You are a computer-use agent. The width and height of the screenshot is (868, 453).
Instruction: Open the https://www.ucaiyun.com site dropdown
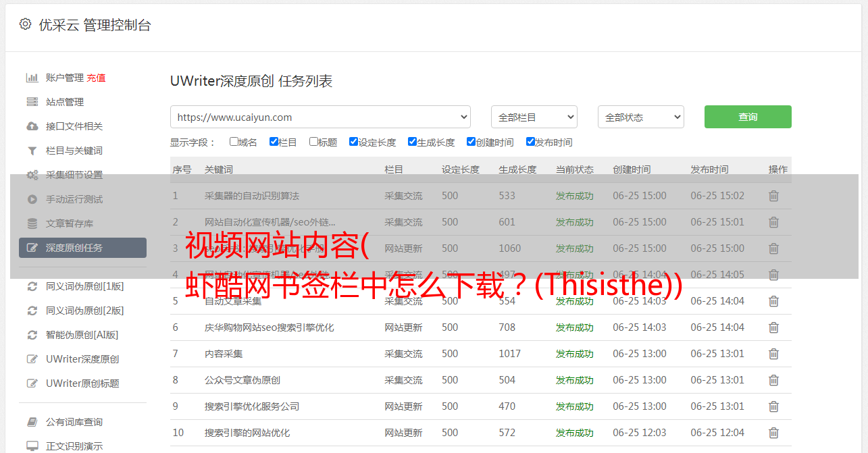(321, 117)
